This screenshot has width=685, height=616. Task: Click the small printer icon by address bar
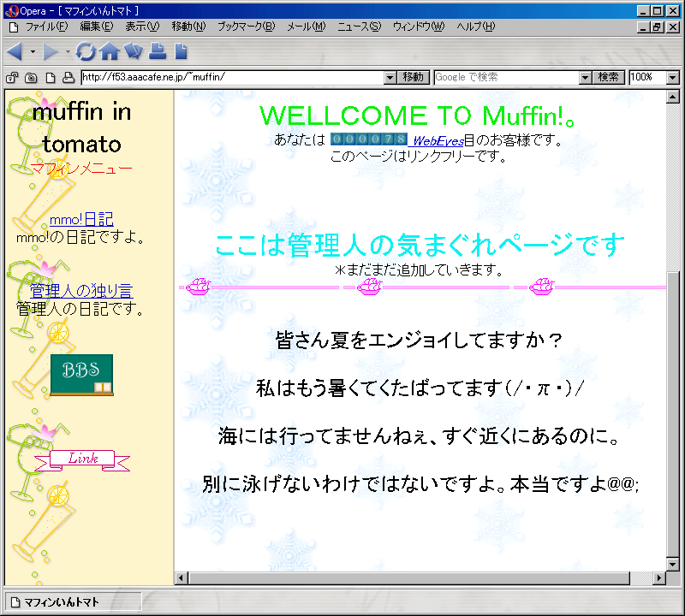[68, 77]
